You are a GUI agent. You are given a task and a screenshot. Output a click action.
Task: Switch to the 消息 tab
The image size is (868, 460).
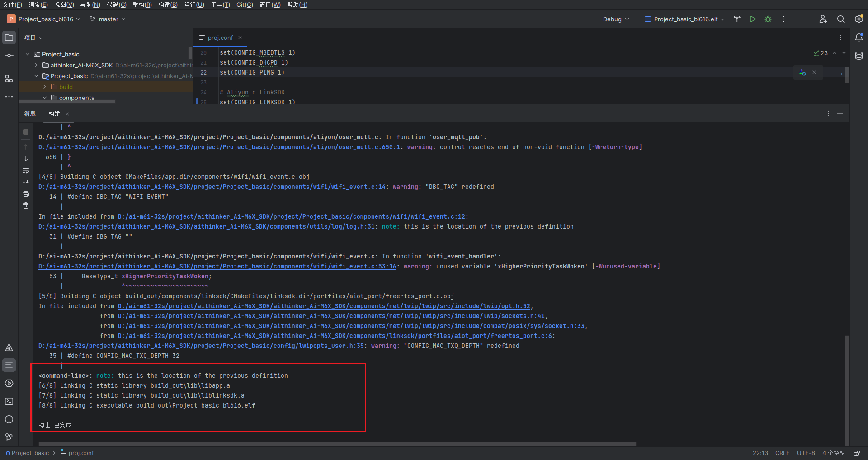click(x=30, y=113)
